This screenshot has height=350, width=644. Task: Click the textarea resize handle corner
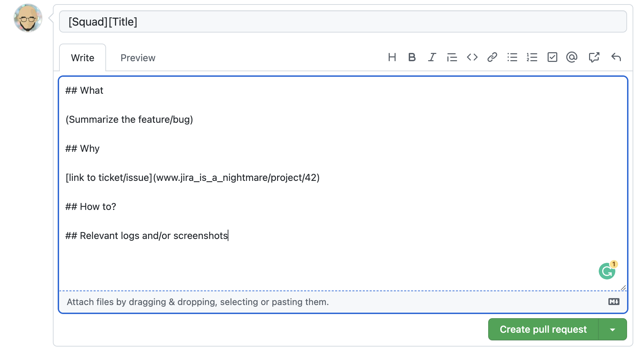pos(623,288)
